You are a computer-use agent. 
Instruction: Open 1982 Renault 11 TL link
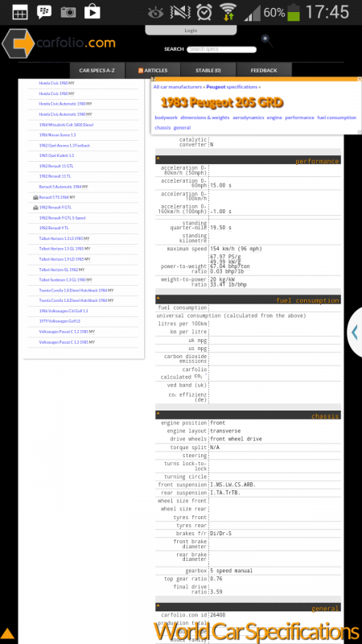55,176
